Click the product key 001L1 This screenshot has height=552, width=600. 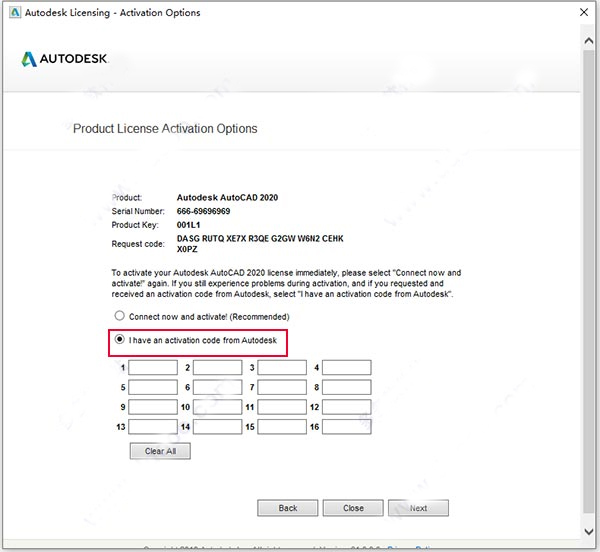[188, 225]
